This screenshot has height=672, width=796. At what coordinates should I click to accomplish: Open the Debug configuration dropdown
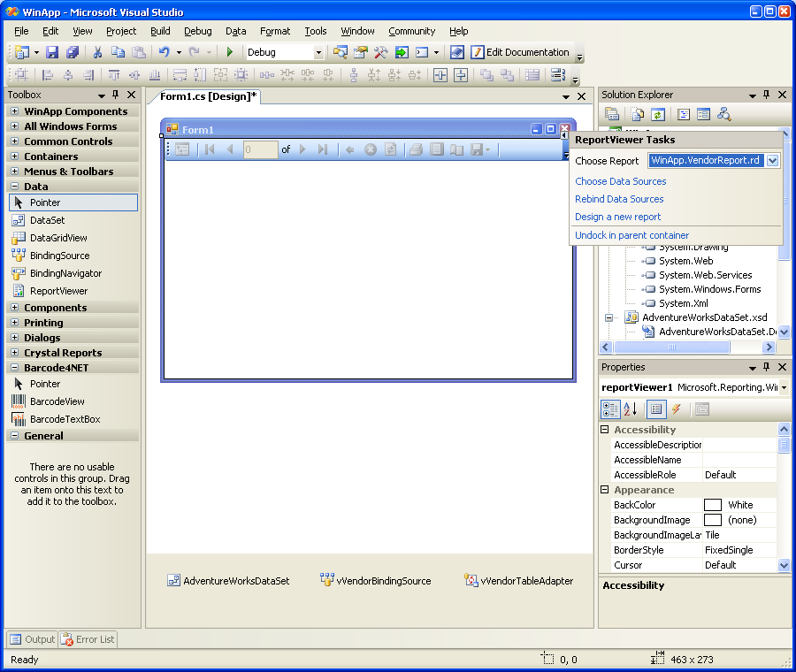(318, 53)
